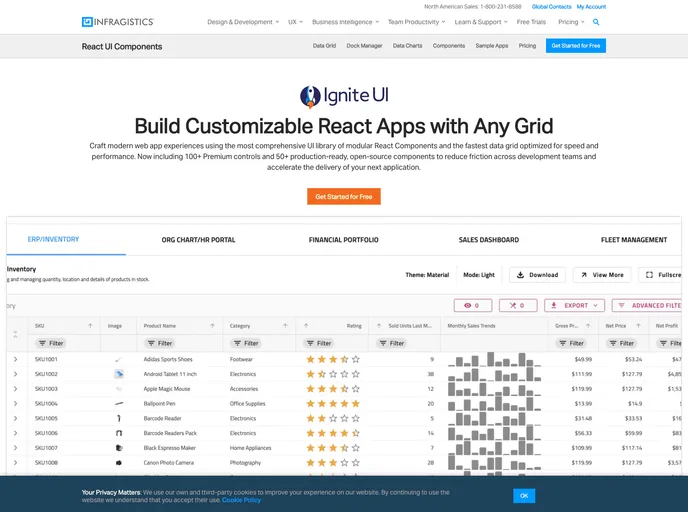This screenshot has height=512, width=688.
Task: Expand row SKU1001
Action: (15, 359)
